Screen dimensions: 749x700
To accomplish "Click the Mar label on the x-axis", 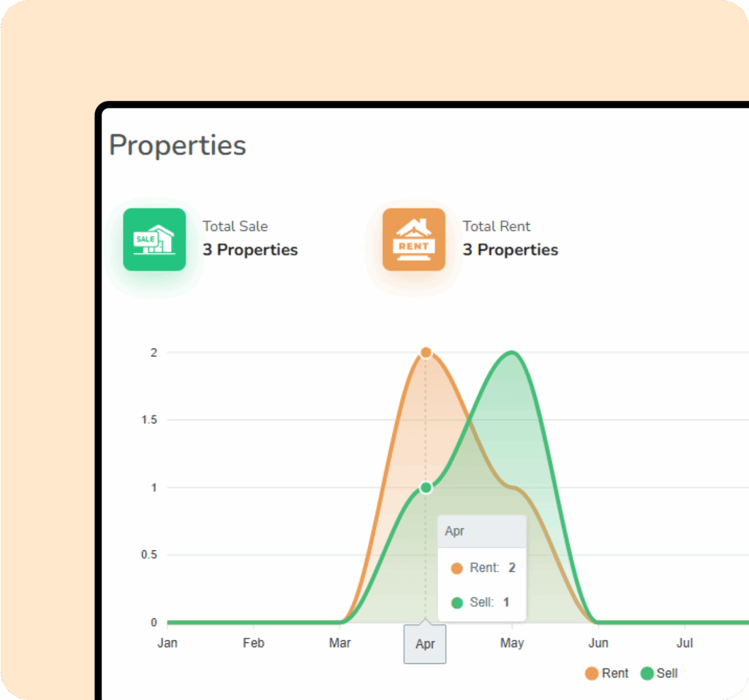I will tap(339, 643).
